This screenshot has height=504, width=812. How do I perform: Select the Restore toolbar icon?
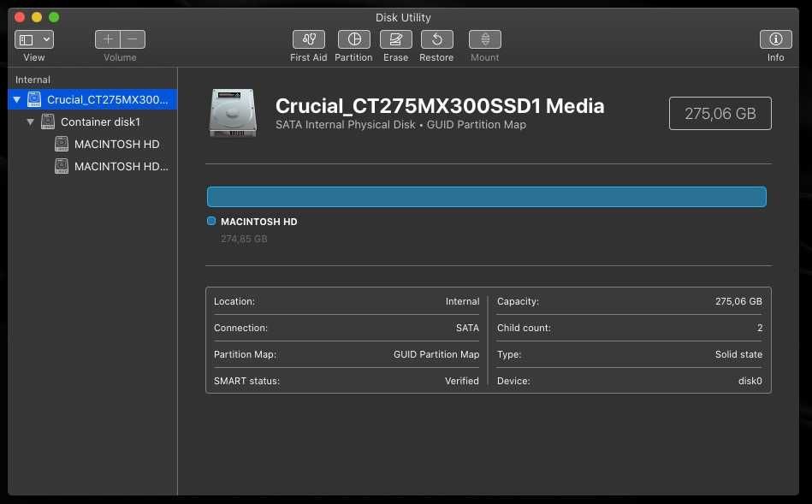coord(436,39)
